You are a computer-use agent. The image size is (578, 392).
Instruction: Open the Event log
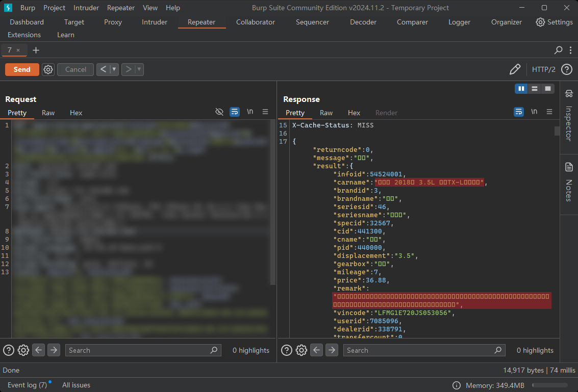27,385
